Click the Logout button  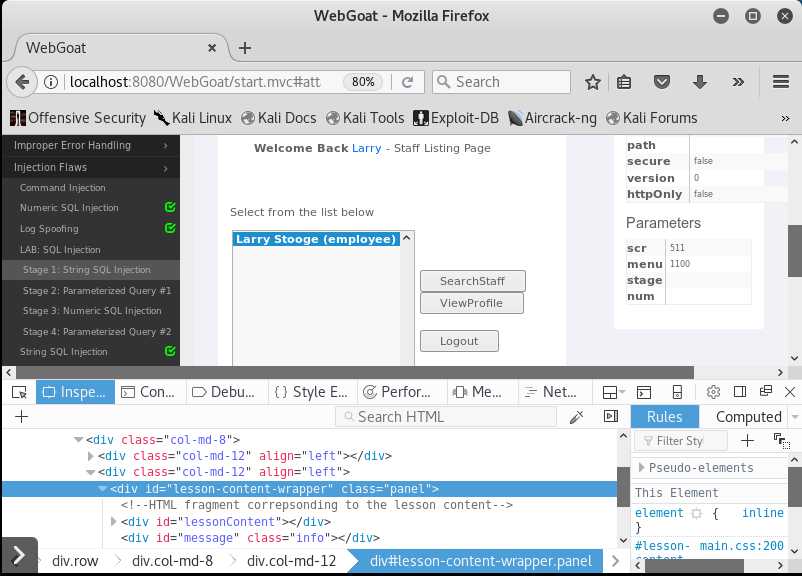[x=459, y=341]
